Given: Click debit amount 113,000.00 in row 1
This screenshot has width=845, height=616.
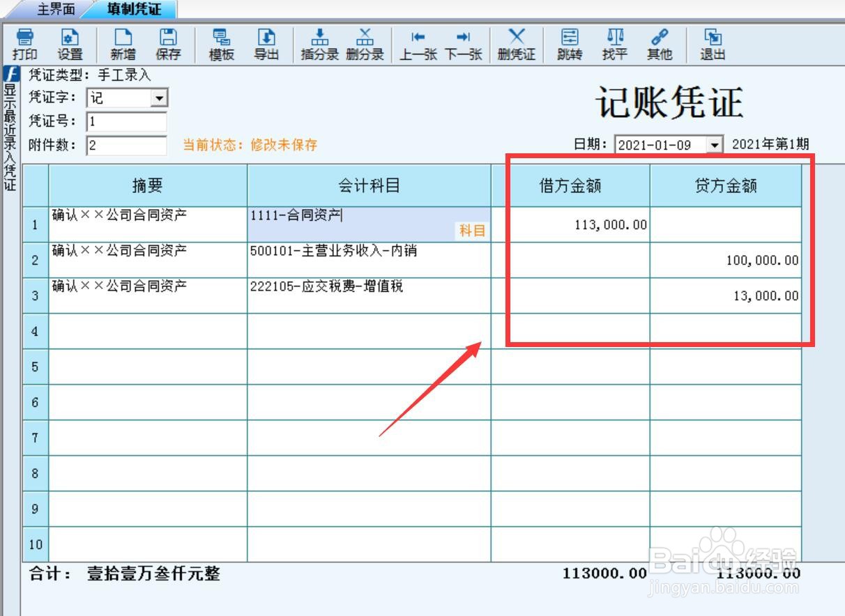Looking at the screenshot, I should click(x=611, y=225).
